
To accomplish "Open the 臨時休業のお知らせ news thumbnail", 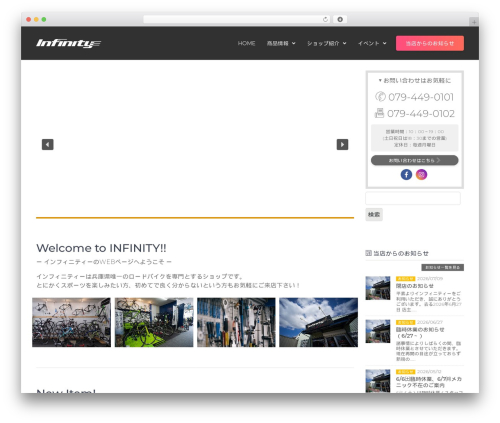I will (x=378, y=331).
